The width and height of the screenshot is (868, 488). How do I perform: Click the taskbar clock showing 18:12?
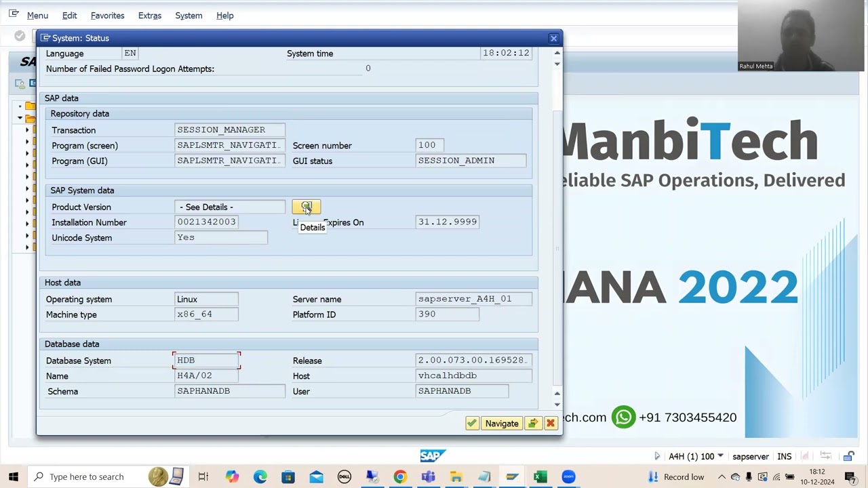[x=817, y=476]
